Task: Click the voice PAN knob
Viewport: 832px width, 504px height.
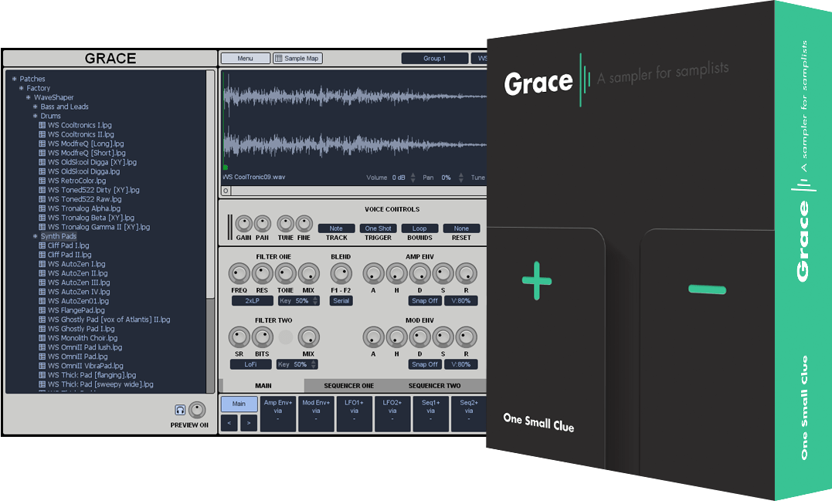Action: 262,224
